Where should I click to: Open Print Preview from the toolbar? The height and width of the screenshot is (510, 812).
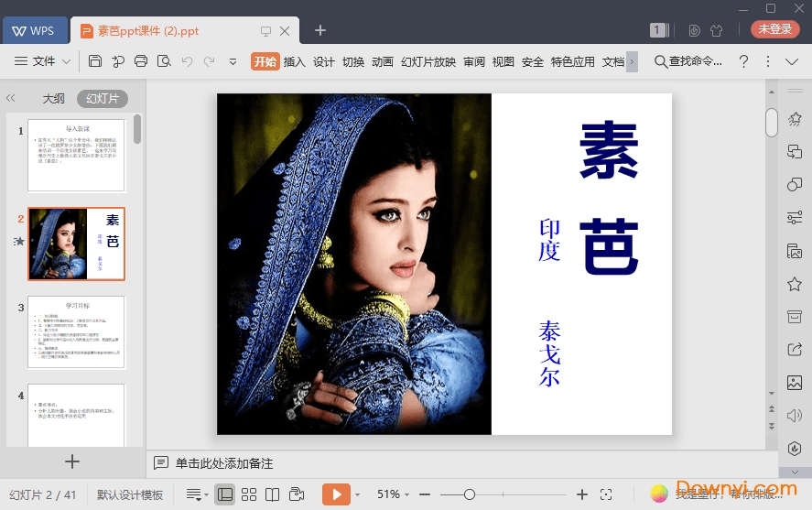[164, 61]
